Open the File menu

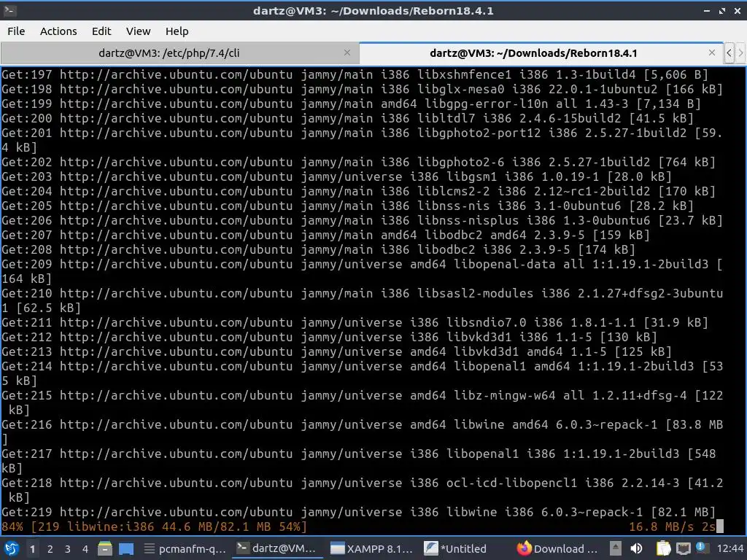coord(16,31)
